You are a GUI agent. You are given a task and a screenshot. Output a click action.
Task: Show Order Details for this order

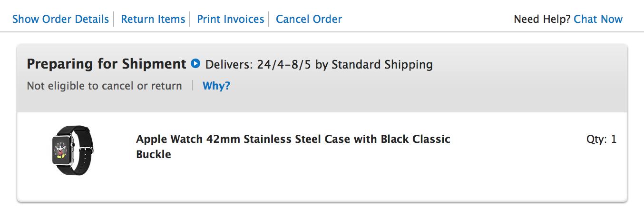coord(60,19)
